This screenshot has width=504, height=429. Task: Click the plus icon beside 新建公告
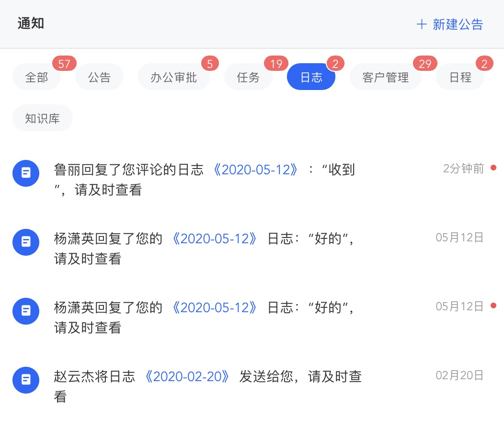[x=422, y=24]
